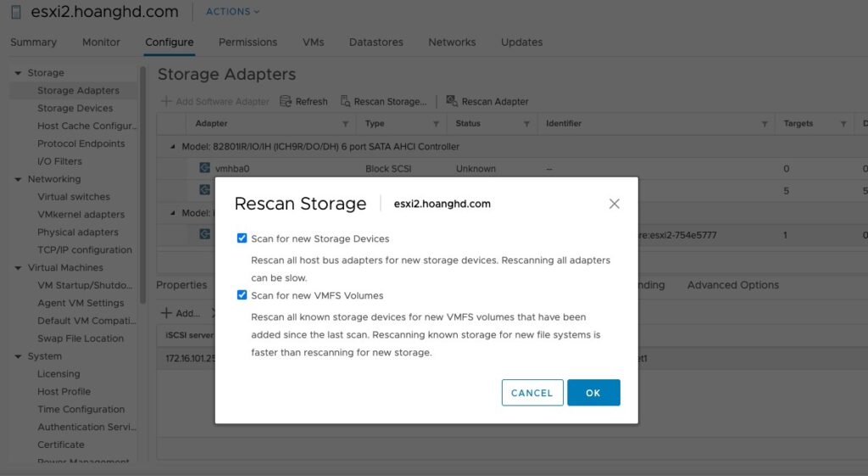Click OK in Rescan Storage dialog

click(593, 392)
